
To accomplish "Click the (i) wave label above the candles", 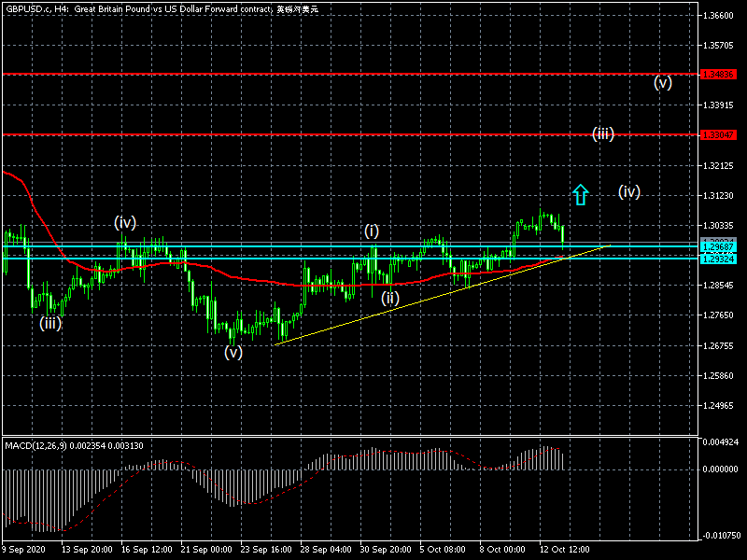I will [x=372, y=231].
